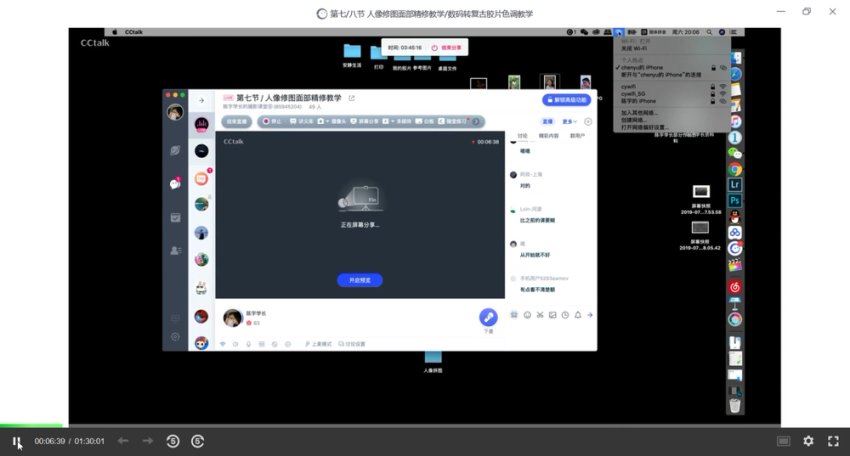Click 上课模式 class mode at the bottom
The image size is (850, 456).
(x=318, y=344)
